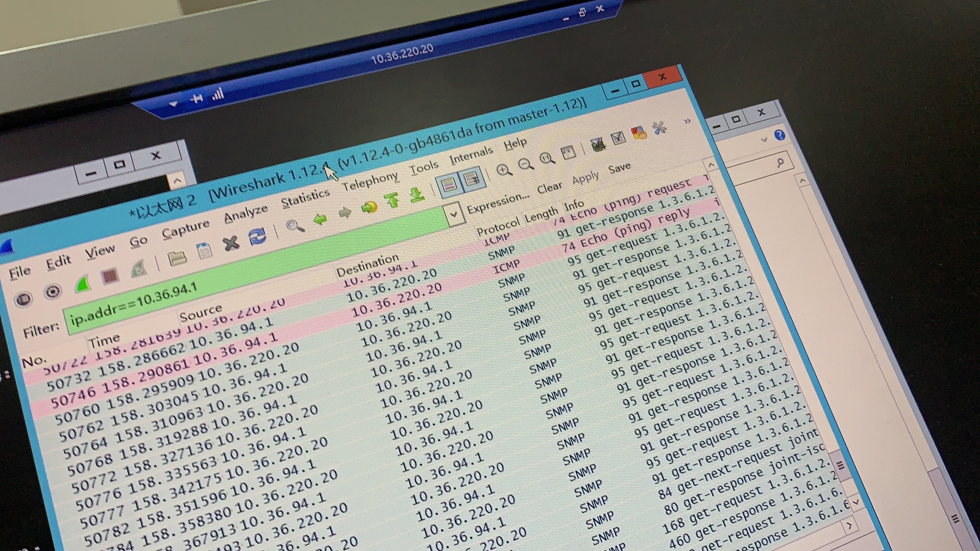
Task: Click the Find Packet magnifier icon
Action: (x=295, y=225)
